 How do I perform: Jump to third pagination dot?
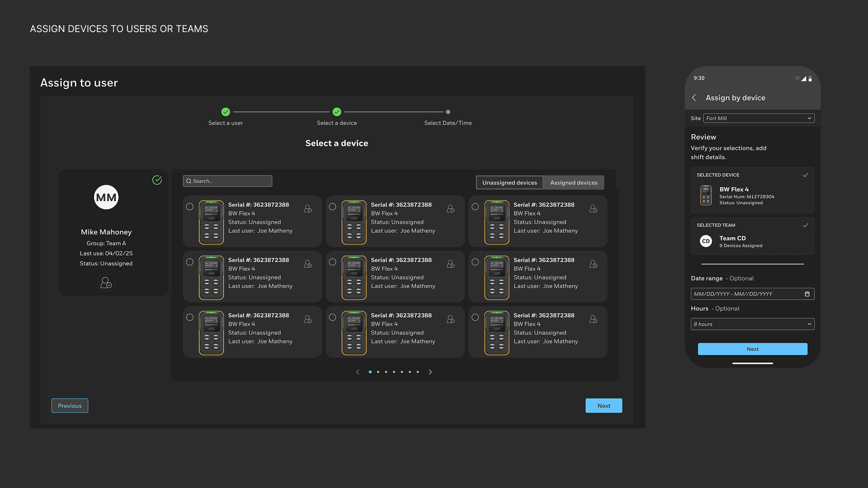386,372
